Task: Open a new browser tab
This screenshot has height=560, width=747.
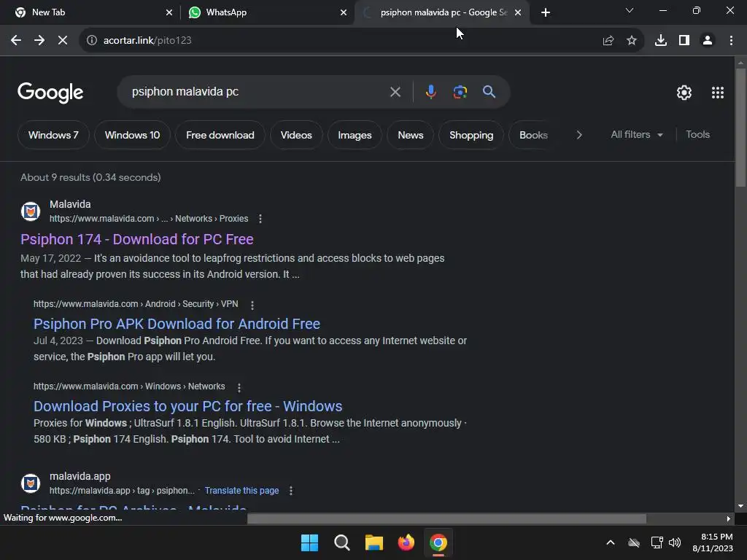Action: (x=546, y=12)
